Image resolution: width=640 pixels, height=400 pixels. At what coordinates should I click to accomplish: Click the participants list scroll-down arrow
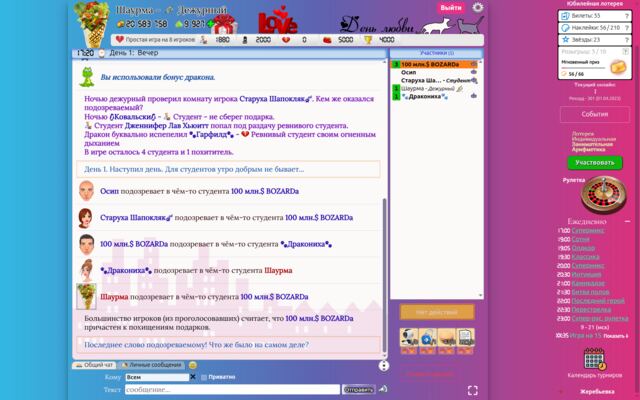(480, 295)
